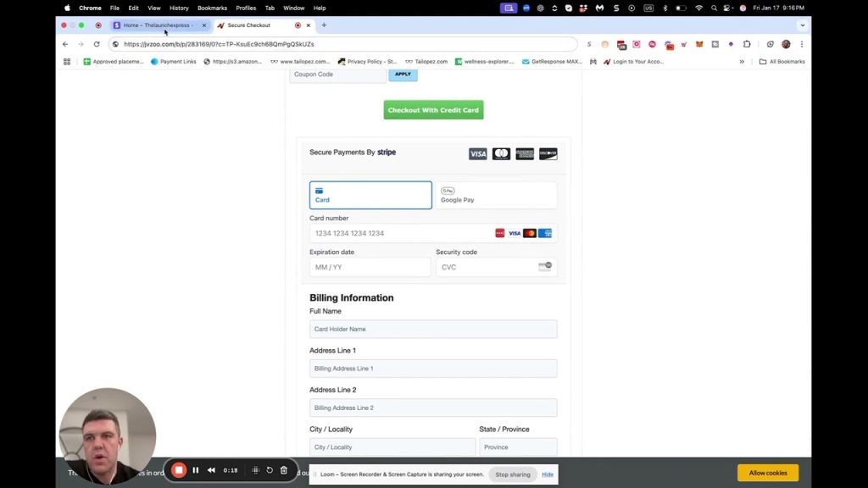Screen dimensions: 868x488
Task: Open the Window menu
Action: pyautogui.click(x=294, y=8)
